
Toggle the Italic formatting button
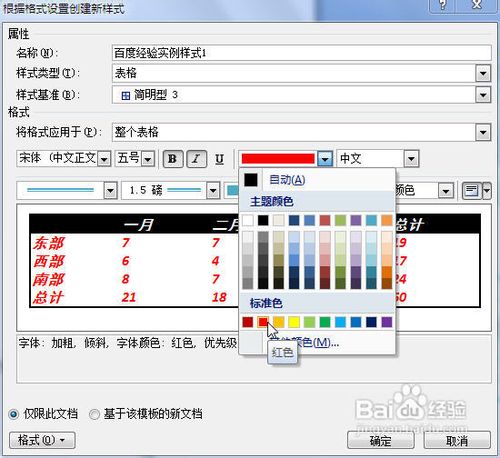coord(196,159)
